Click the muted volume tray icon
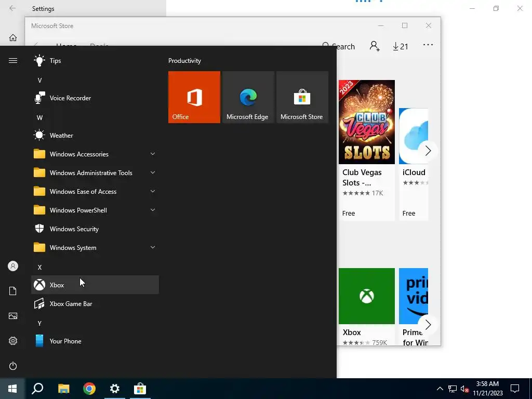The height and width of the screenshot is (399, 532). click(x=464, y=389)
